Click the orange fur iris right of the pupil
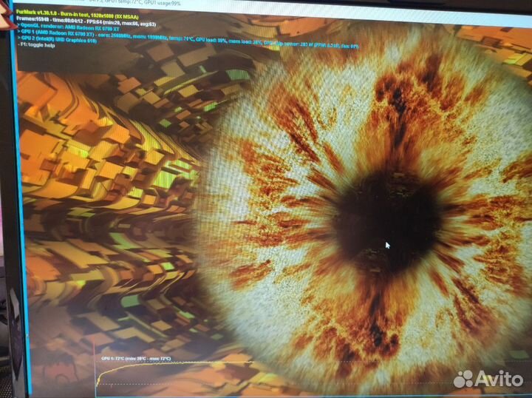 (473, 222)
